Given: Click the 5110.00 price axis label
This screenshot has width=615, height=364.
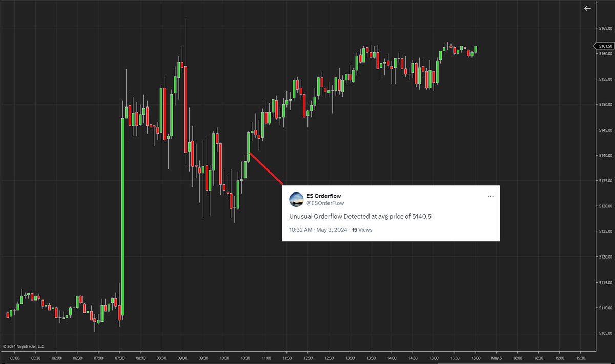Looking at the screenshot, I should pyautogui.click(x=605, y=308).
